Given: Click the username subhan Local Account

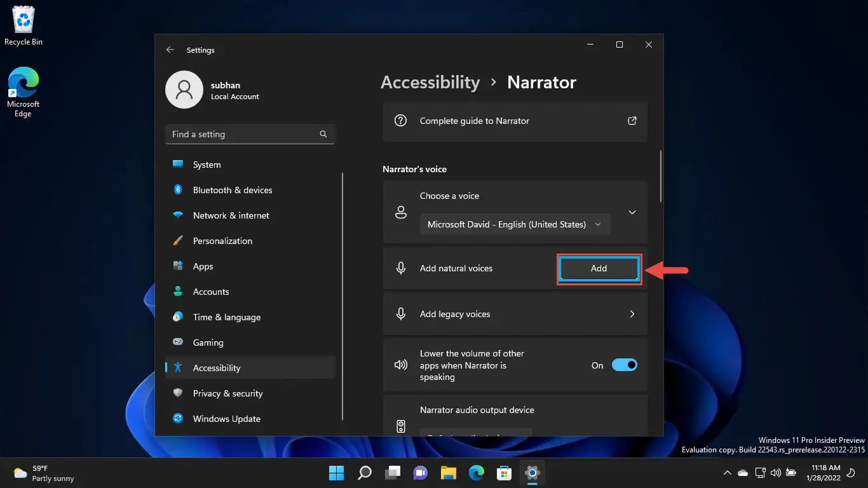Looking at the screenshot, I should point(235,91).
